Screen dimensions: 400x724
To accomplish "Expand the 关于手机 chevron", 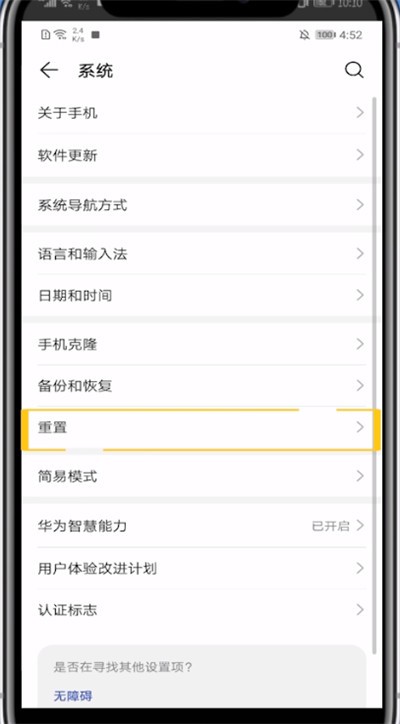I will coord(360,113).
